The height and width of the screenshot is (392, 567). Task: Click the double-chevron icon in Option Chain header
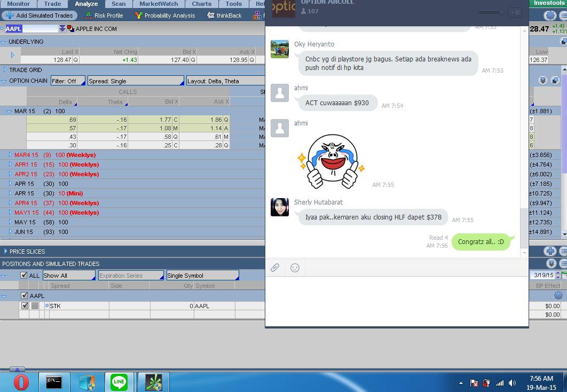542,80
